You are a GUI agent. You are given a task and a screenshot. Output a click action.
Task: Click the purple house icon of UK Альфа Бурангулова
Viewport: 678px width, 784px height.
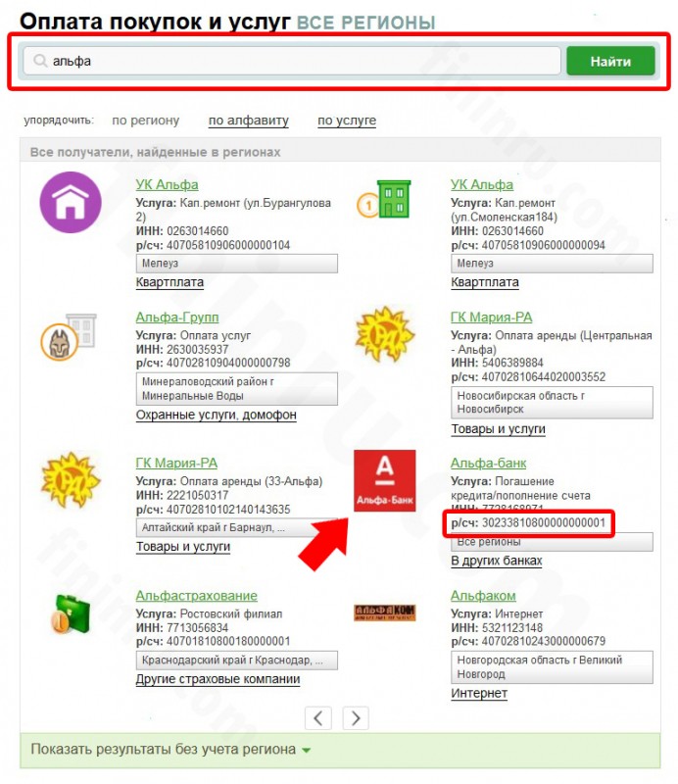(x=71, y=202)
